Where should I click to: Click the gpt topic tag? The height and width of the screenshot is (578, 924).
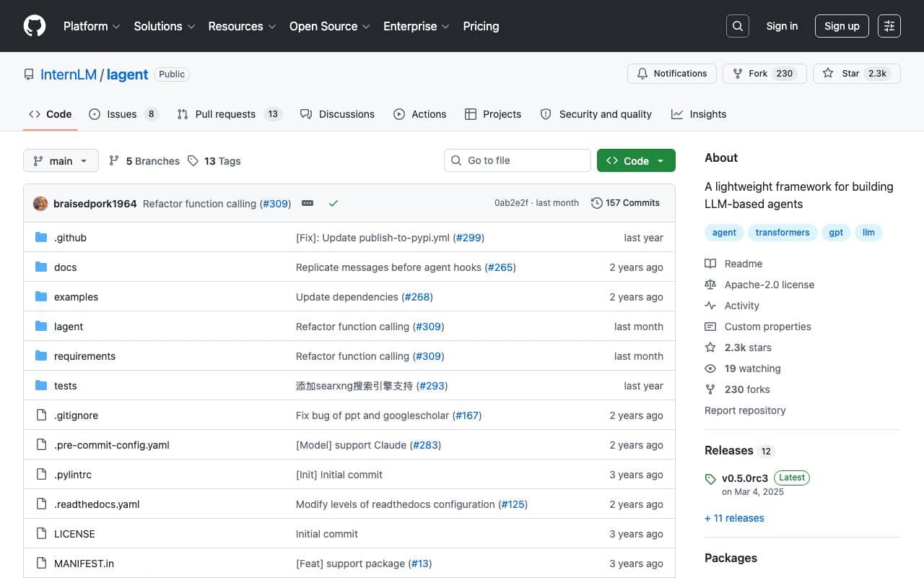pos(836,233)
